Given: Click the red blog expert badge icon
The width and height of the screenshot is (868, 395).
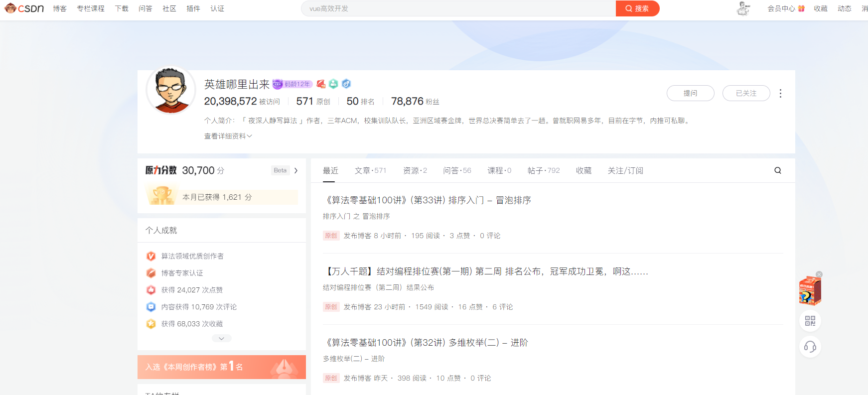Looking at the screenshot, I should pyautogui.click(x=321, y=84).
